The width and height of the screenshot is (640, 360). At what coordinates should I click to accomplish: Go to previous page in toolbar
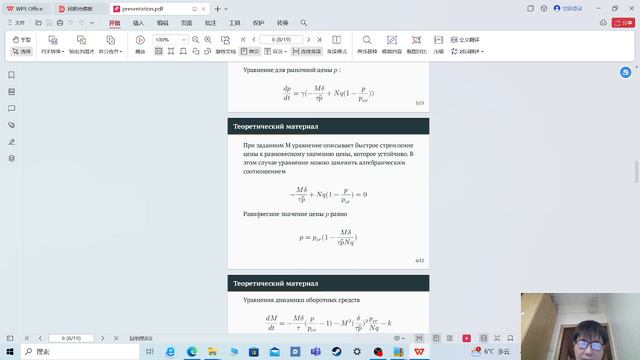click(x=254, y=40)
